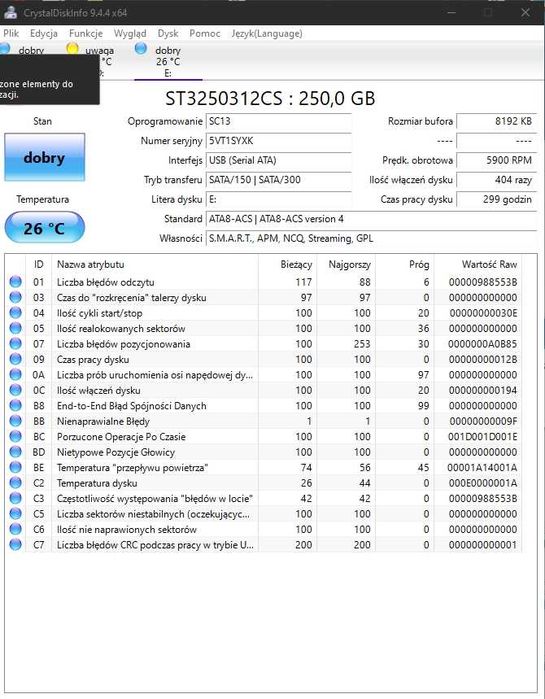Click status icon of attribute BC Porzucone Operacje
The width and height of the screenshot is (545, 699).
(x=16, y=436)
